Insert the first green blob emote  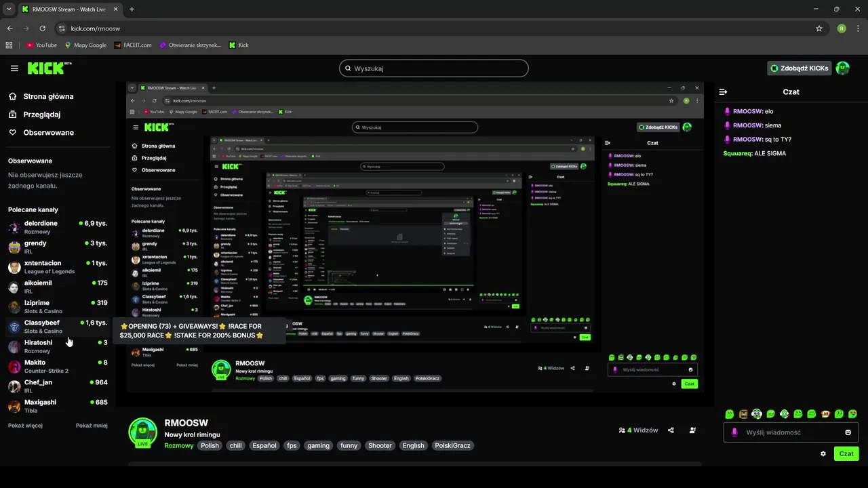click(x=730, y=413)
